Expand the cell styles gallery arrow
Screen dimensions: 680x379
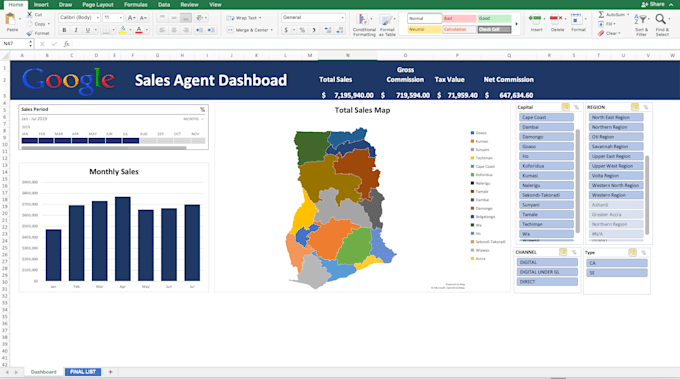point(516,24)
